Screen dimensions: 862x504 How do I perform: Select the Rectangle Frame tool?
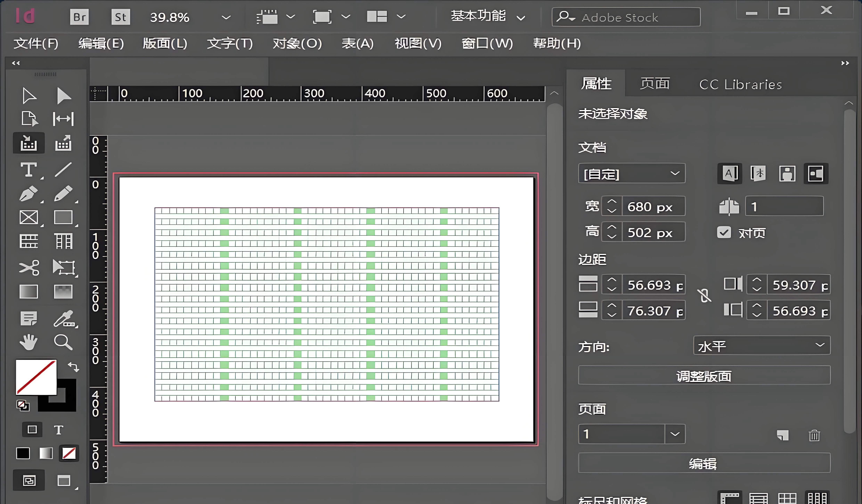[x=29, y=218]
